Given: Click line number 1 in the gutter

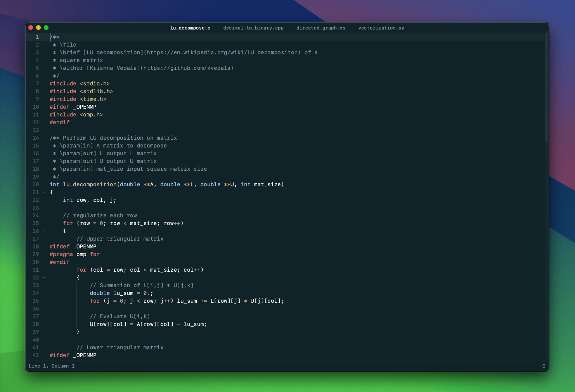Looking at the screenshot, I should pos(37,37).
